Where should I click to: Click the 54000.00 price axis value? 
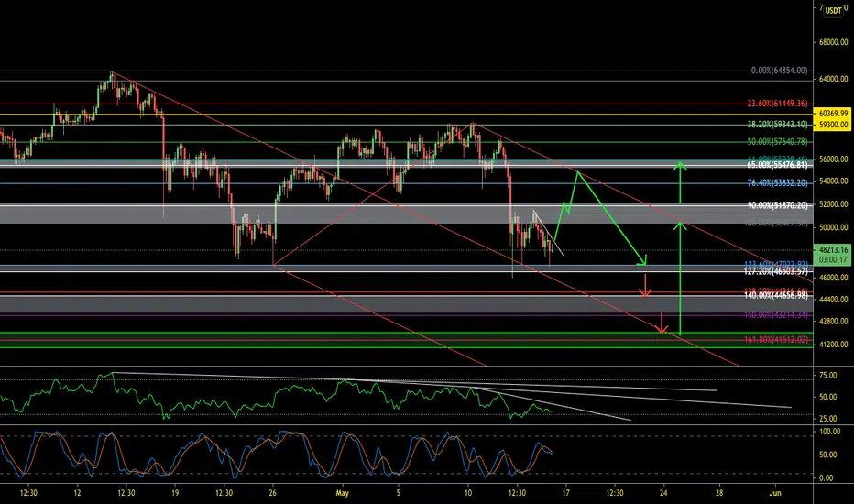click(x=833, y=181)
